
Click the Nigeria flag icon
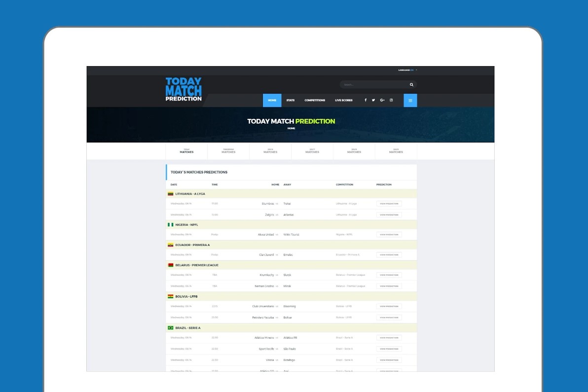tap(170, 224)
